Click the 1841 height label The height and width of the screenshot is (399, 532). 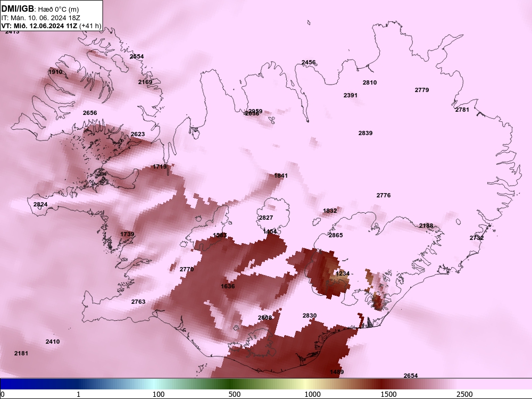tap(281, 176)
